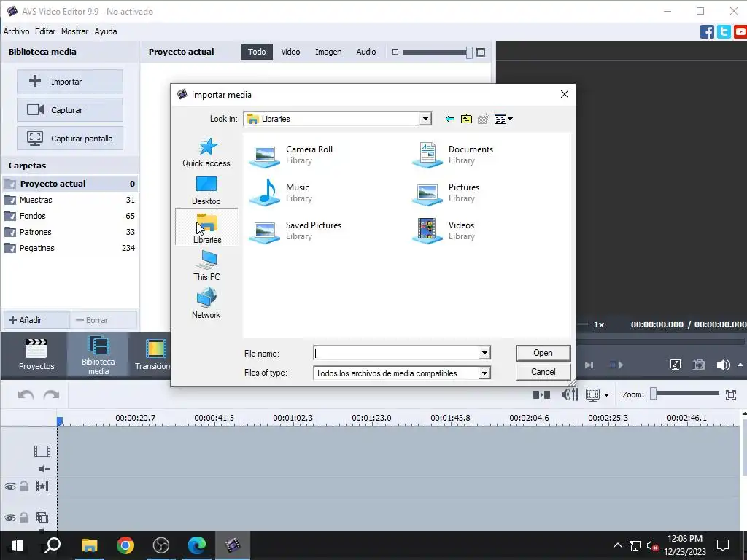Lock the effects track
Viewport: 747px width, 560px height.
point(24,486)
